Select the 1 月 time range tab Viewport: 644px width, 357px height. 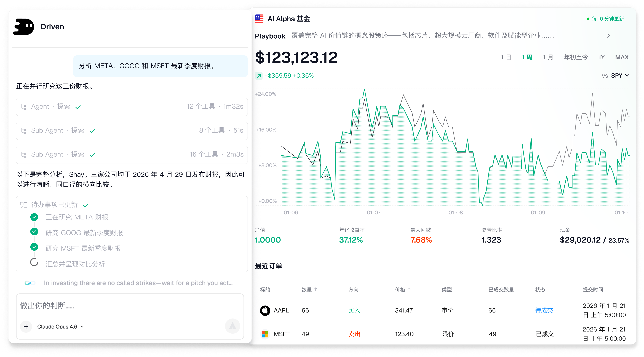[x=548, y=57]
